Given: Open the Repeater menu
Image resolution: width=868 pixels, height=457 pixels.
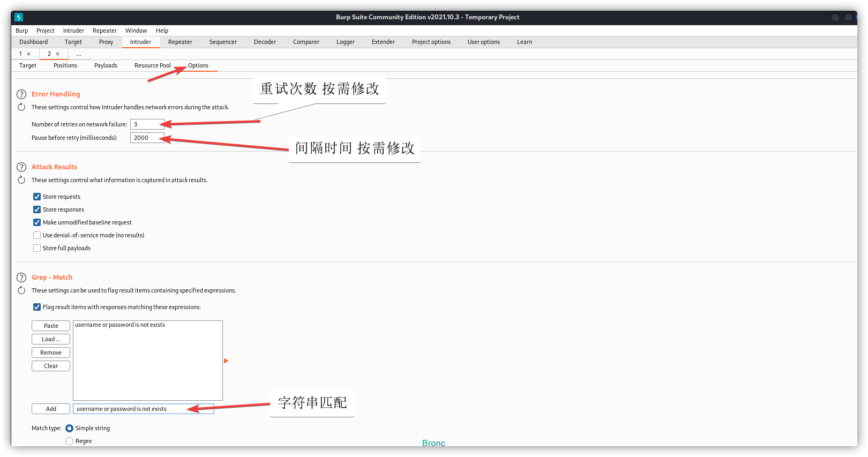Looking at the screenshot, I should [x=104, y=31].
